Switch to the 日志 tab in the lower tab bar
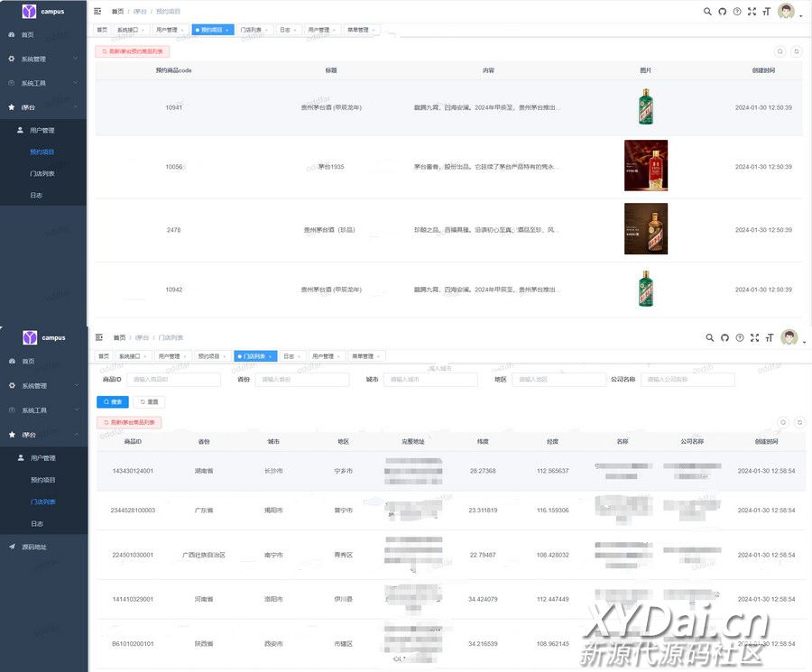 (289, 356)
